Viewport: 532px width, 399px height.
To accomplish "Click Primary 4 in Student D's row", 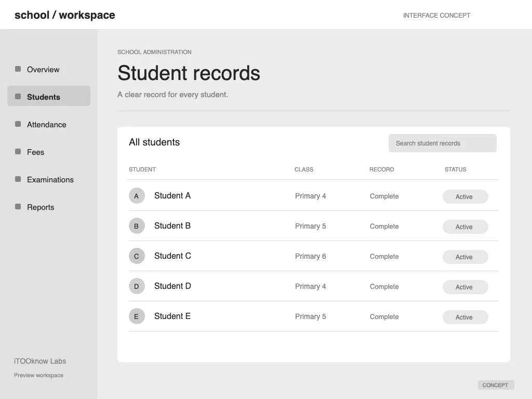I will click(x=311, y=286).
